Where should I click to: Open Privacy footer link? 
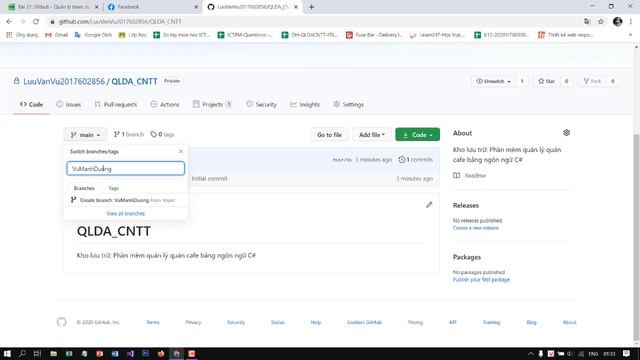(193, 322)
